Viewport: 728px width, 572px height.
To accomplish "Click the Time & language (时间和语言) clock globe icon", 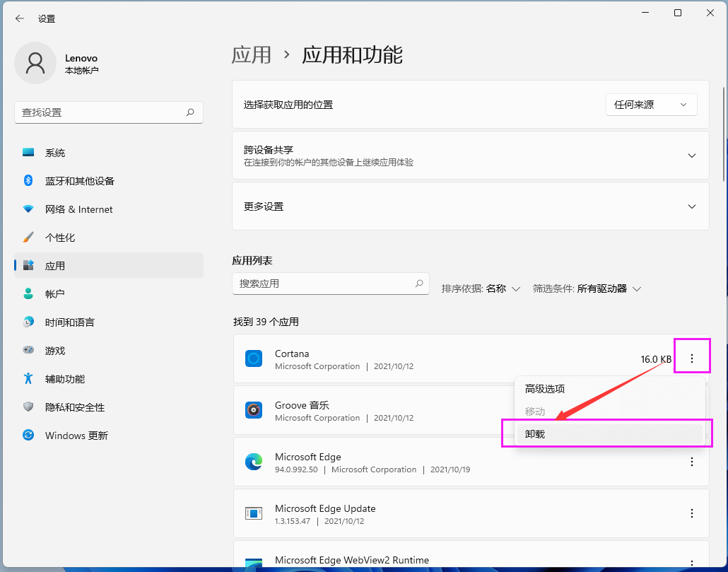I will point(28,322).
